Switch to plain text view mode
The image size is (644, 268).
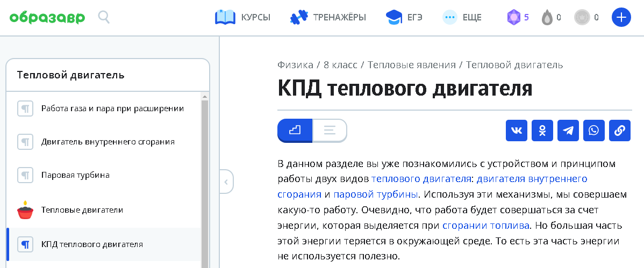pyautogui.click(x=330, y=131)
